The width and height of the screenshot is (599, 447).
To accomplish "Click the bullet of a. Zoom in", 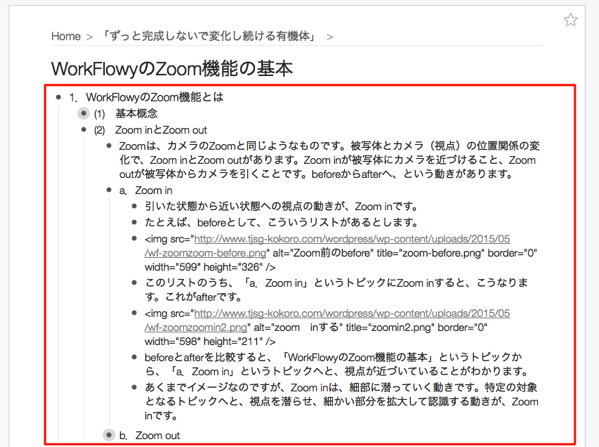I will point(109,190).
